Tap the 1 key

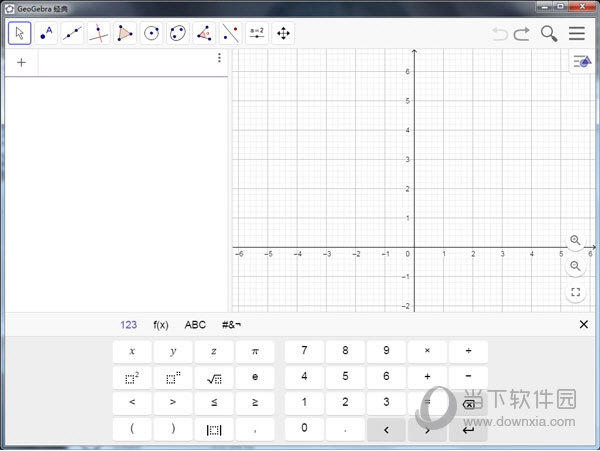[x=304, y=403]
